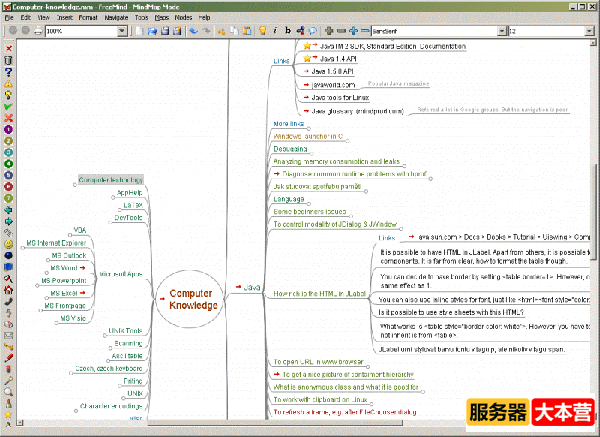Image resolution: width=600 pixels, height=437 pixels.
Task: Open the Navigate menu
Action: tap(116, 18)
